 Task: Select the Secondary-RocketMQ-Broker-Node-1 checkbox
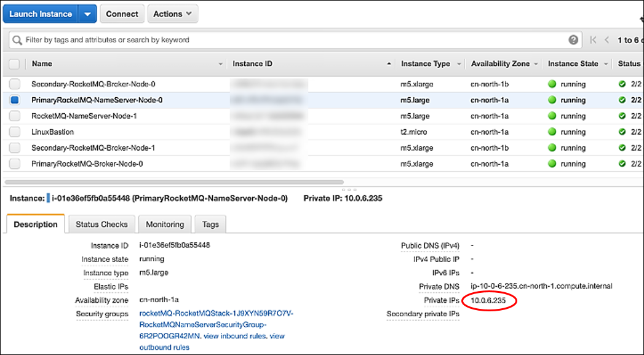click(x=14, y=148)
